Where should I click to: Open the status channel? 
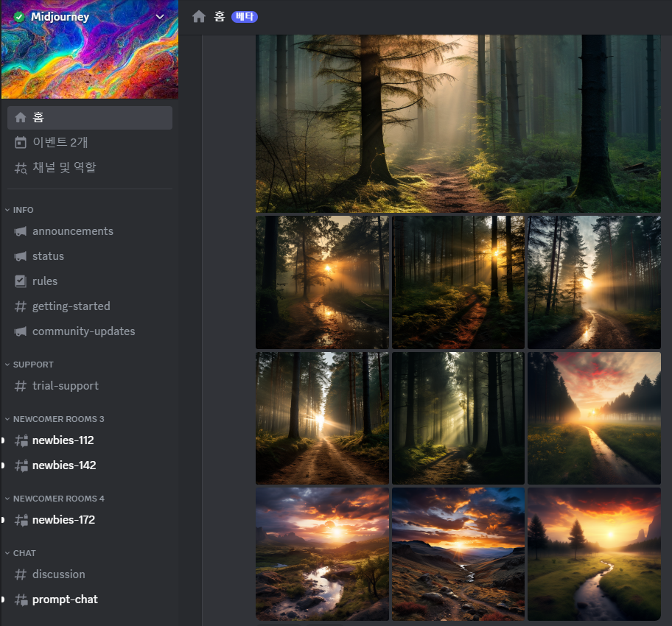(x=90, y=256)
